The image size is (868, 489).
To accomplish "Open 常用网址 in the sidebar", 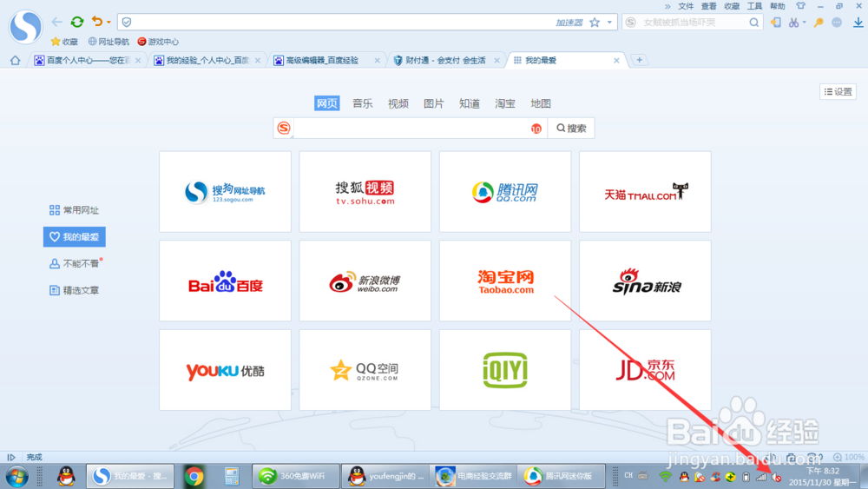I will point(74,210).
